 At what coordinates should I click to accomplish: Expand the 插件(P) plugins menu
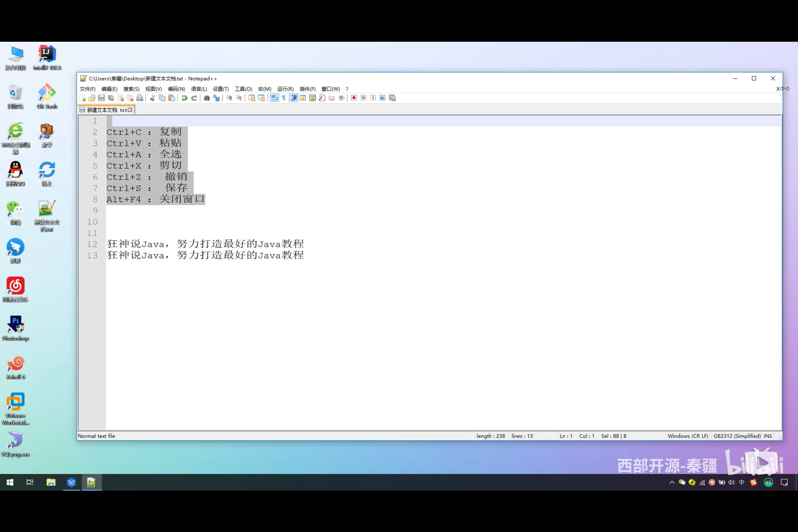coord(307,89)
